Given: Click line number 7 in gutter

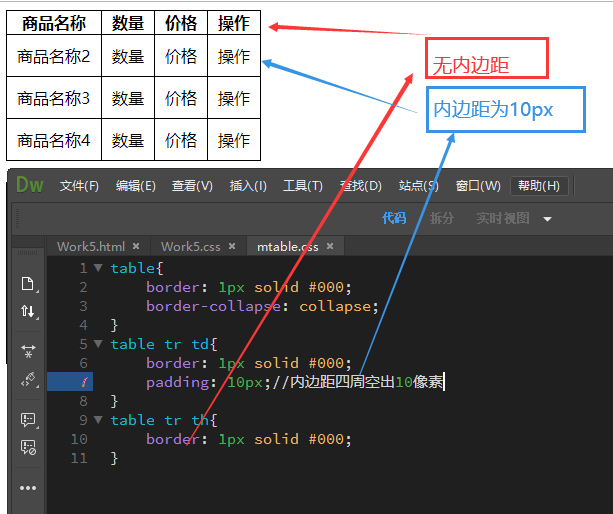Looking at the screenshot, I should pos(84,382).
